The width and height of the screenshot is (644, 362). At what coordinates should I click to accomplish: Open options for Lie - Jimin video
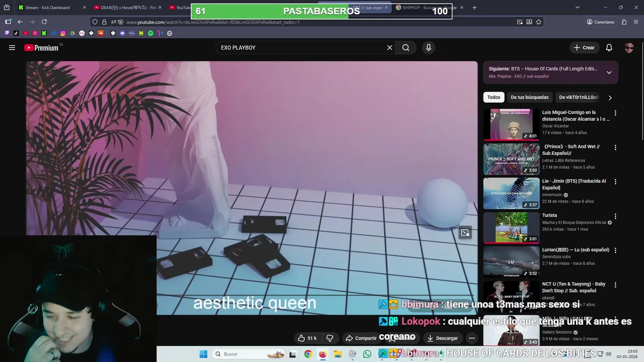click(x=615, y=182)
